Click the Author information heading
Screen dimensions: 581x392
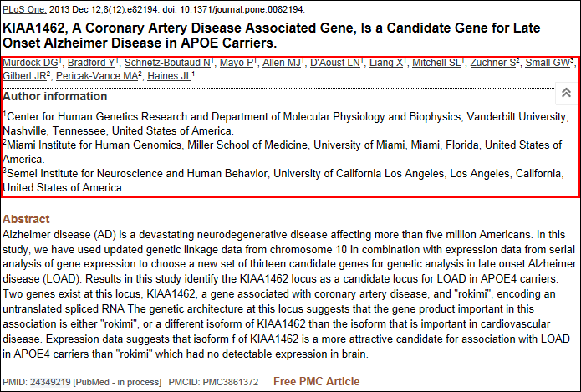click(54, 96)
